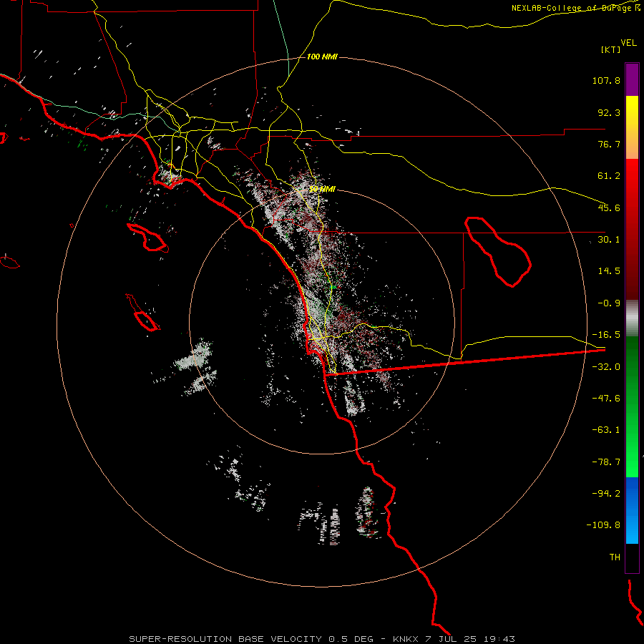Image resolution: width=644 pixels, height=644 pixels.
Task: Select the -78.7 legend value
Action: coord(606,462)
